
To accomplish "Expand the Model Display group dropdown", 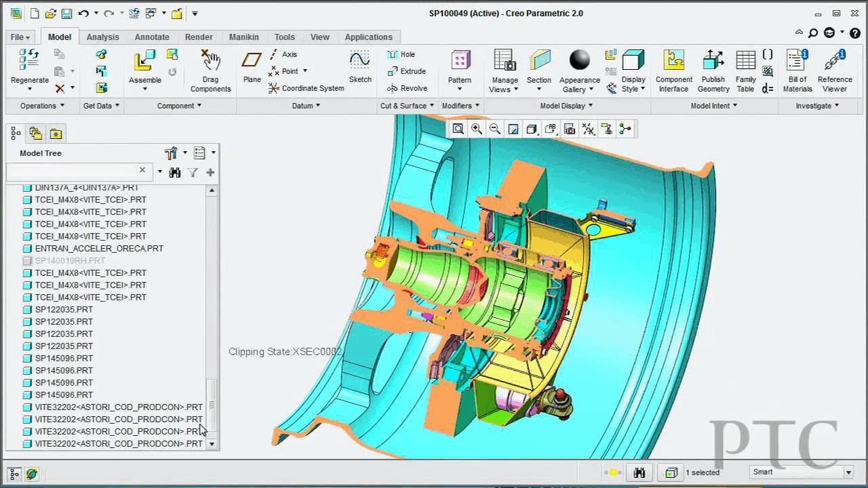I will pos(566,106).
